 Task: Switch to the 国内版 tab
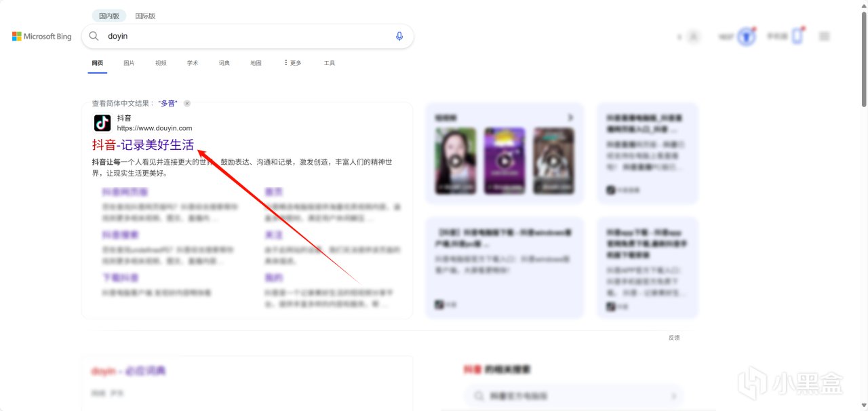pyautogui.click(x=109, y=16)
